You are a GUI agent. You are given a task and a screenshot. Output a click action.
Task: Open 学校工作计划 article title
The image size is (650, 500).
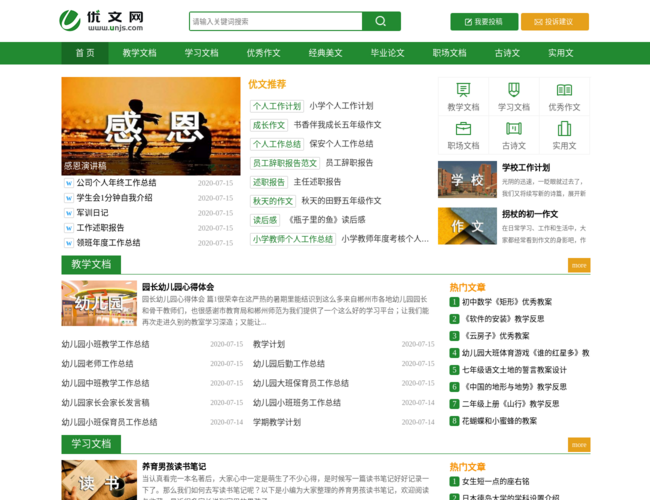(526, 168)
